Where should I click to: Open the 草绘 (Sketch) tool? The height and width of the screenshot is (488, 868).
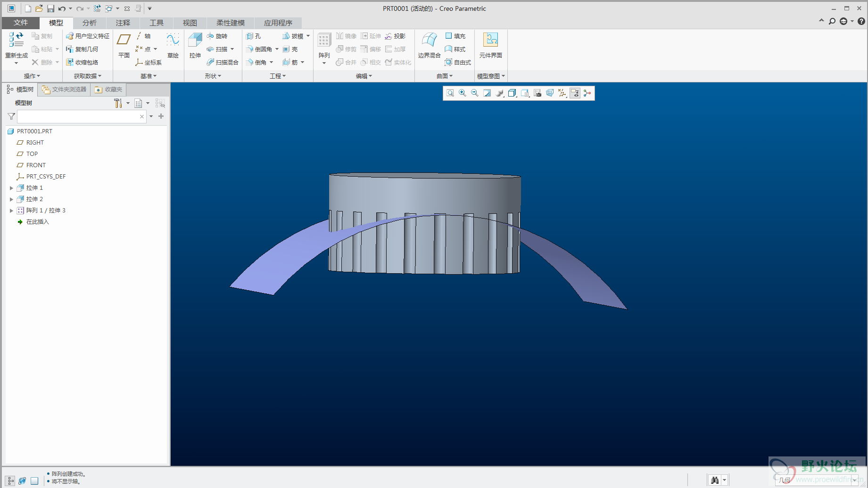173,46
